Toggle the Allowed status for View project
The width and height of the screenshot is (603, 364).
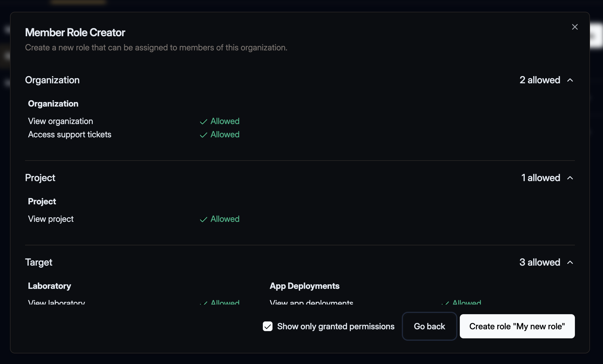pyautogui.click(x=224, y=219)
